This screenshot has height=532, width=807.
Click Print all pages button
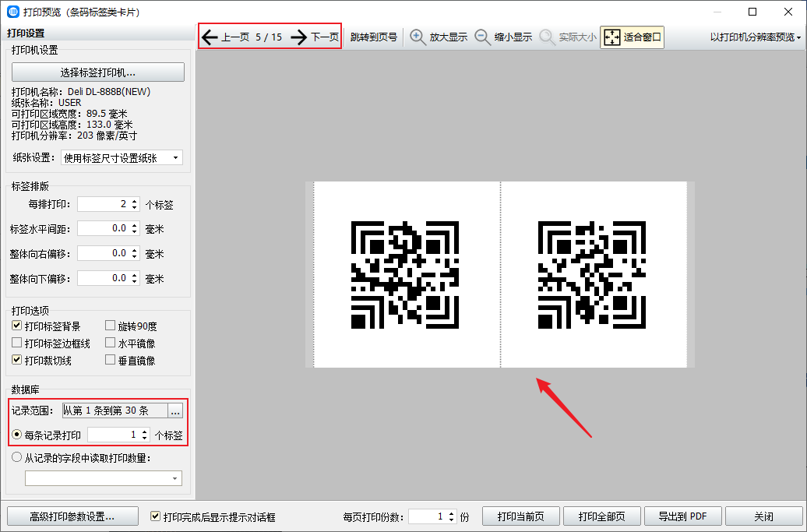point(601,516)
